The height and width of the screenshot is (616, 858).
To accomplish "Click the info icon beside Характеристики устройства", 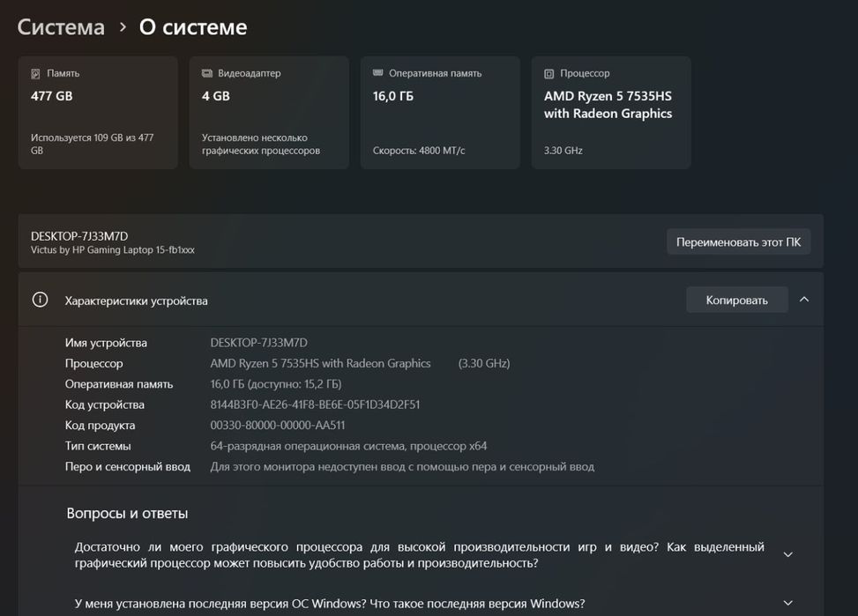I will point(40,300).
